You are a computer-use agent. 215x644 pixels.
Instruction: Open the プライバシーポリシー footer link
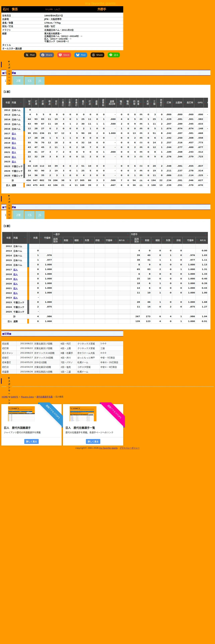[x=129, y=448]
